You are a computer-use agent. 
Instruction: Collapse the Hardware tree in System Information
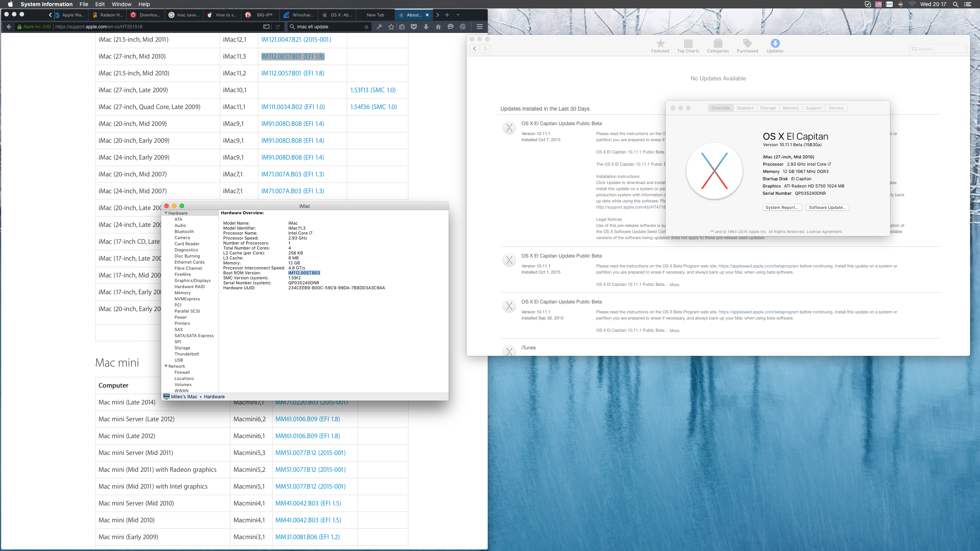click(166, 213)
